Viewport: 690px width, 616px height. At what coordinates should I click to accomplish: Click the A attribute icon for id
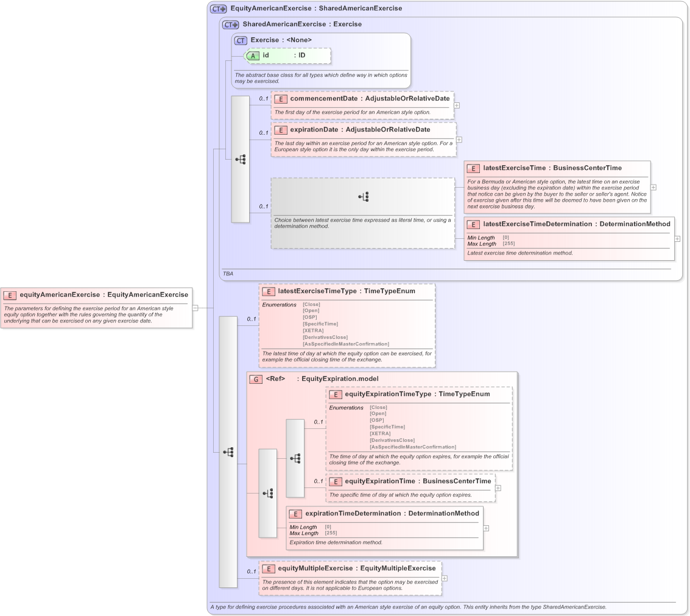pos(252,56)
